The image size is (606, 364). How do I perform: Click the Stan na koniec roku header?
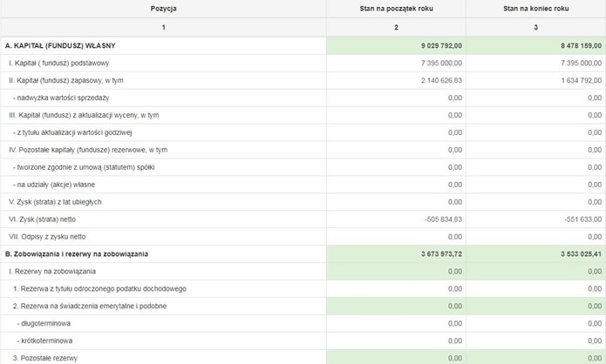[535, 9]
